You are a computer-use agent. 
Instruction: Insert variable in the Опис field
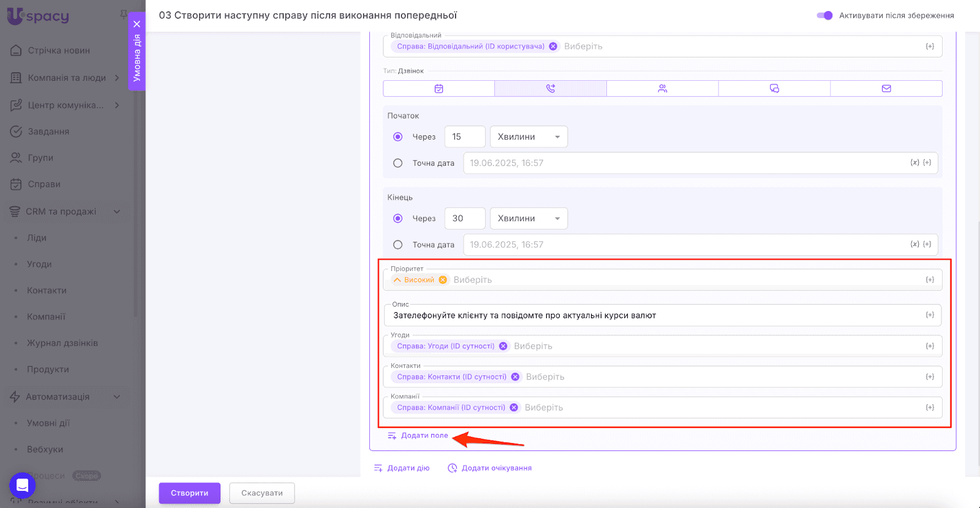930,315
